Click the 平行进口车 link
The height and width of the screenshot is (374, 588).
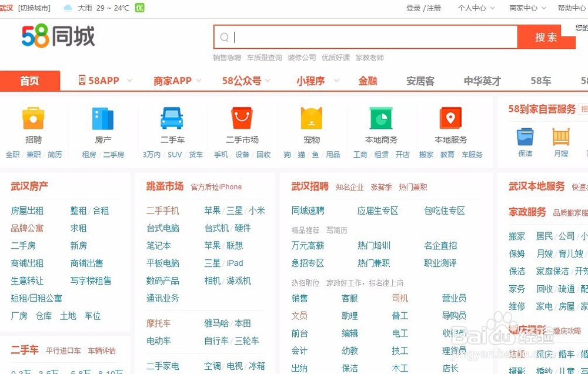point(64,350)
